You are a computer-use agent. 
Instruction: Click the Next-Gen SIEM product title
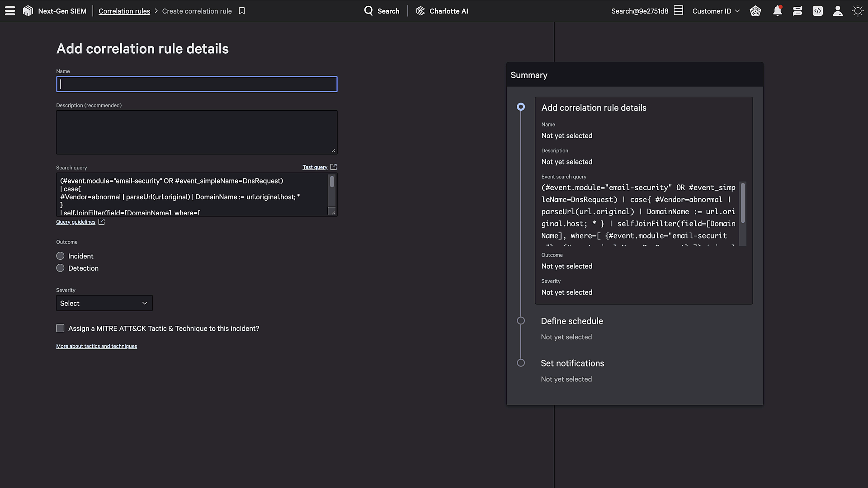click(62, 11)
